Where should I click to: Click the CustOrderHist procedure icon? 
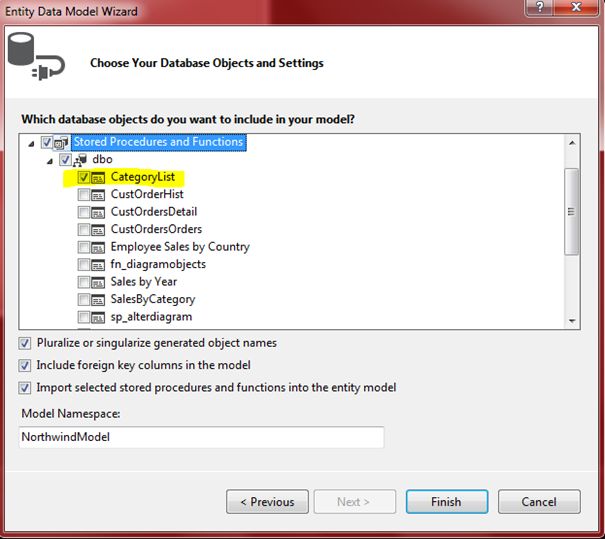tap(98, 195)
